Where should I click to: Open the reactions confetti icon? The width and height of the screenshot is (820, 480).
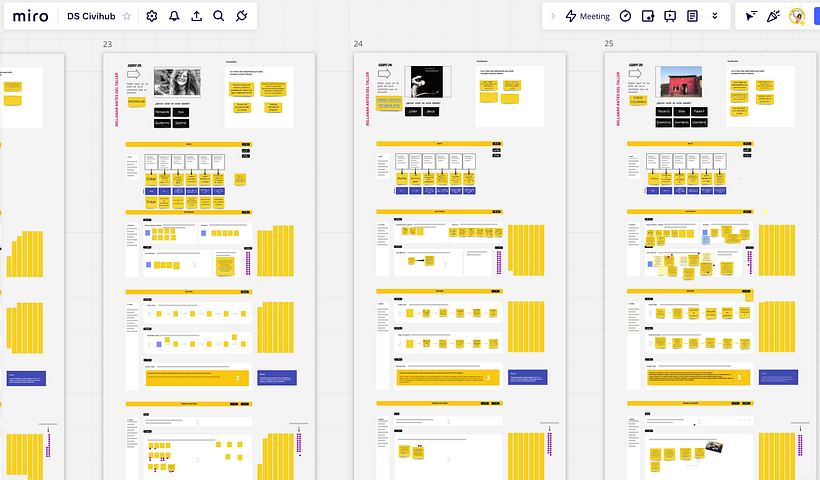(x=773, y=16)
